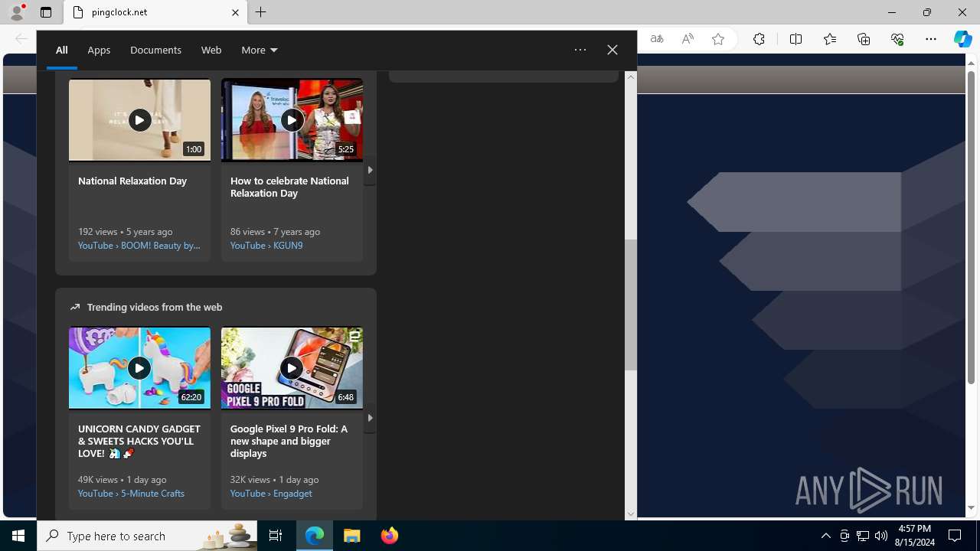Image resolution: width=980 pixels, height=551 pixels.
Task: Expand the More filter dropdown
Action: [260, 50]
